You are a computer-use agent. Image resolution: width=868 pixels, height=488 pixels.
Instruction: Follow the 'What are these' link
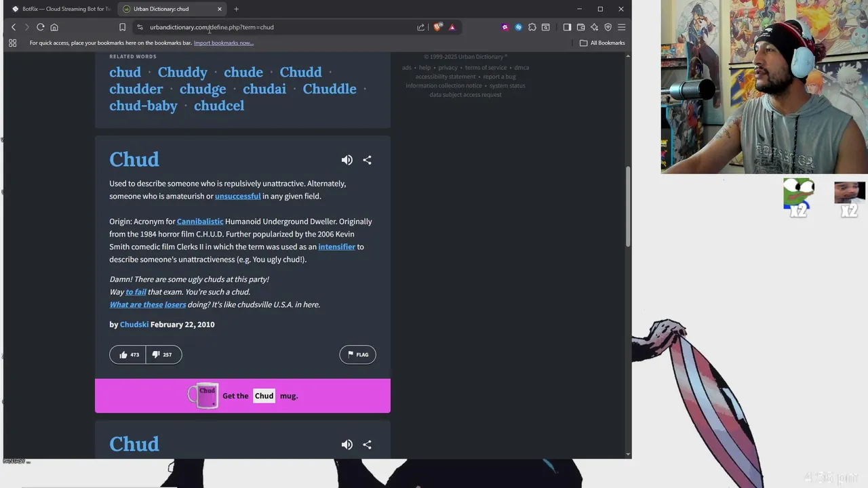pyautogui.click(x=136, y=305)
